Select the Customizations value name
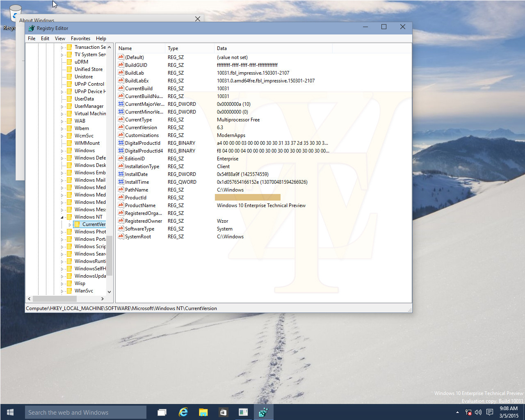Screen dimensions: 525x420 142,135
